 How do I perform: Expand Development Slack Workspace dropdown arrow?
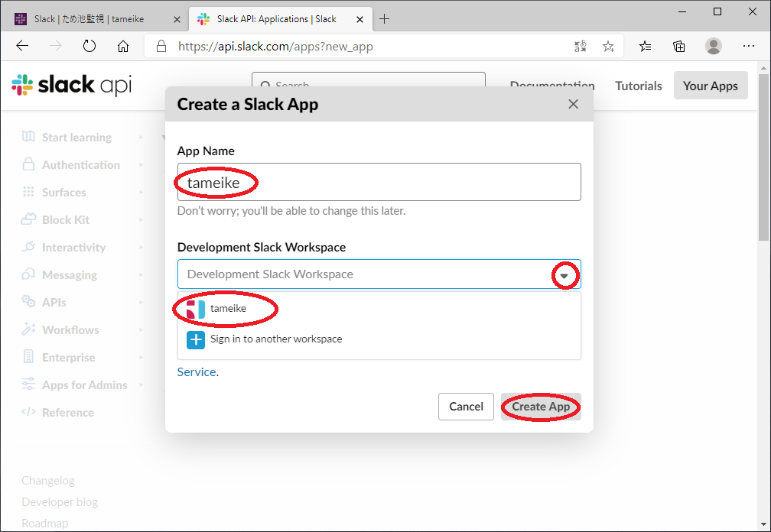(564, 275)
